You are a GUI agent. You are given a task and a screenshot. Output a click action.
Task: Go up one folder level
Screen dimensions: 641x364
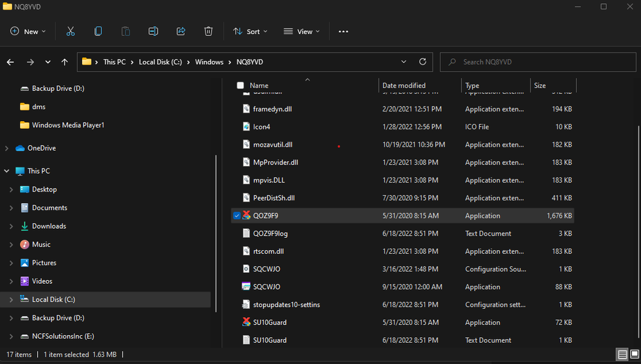point(64,62)
